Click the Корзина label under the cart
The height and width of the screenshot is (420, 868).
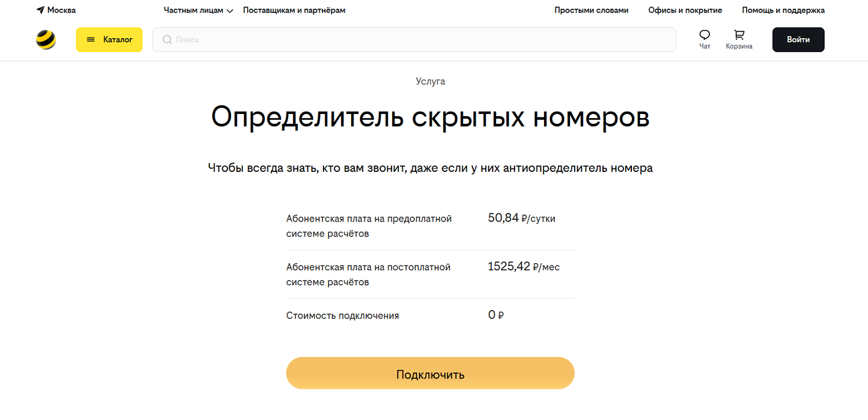click(x=739, y=46)
